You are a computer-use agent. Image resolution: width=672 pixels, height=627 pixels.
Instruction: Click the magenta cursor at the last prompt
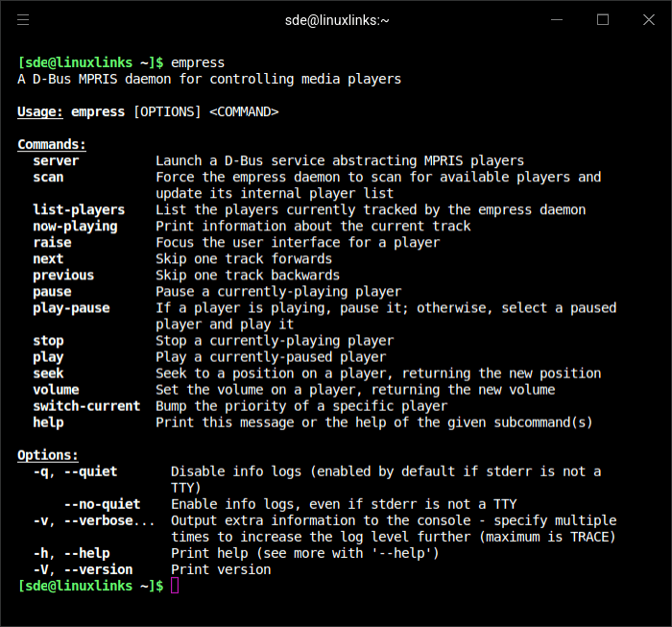pos(175,586)
